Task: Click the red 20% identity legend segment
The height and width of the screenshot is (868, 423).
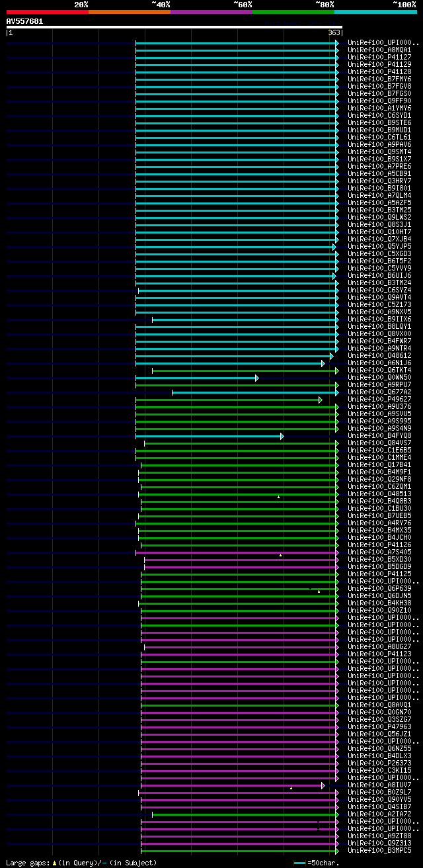Action: tap(47, 12)
